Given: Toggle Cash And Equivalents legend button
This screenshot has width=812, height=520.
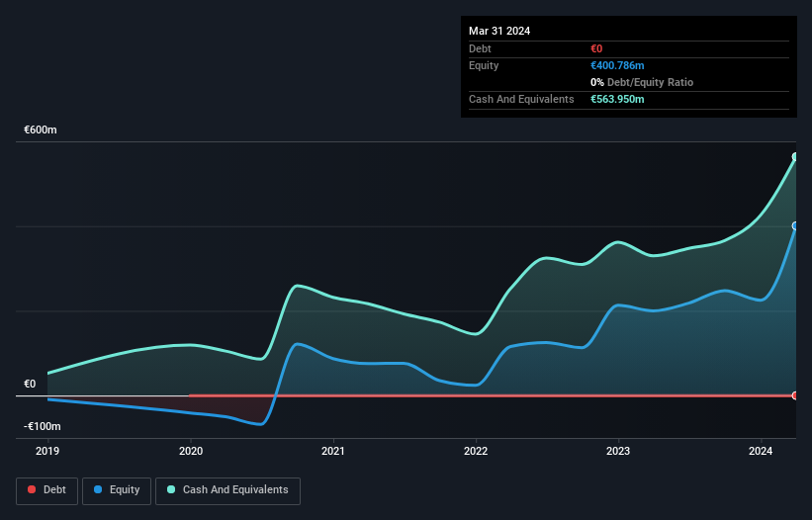Looking at the screenshot, I should pyautogui.click(x=227, y=490).
